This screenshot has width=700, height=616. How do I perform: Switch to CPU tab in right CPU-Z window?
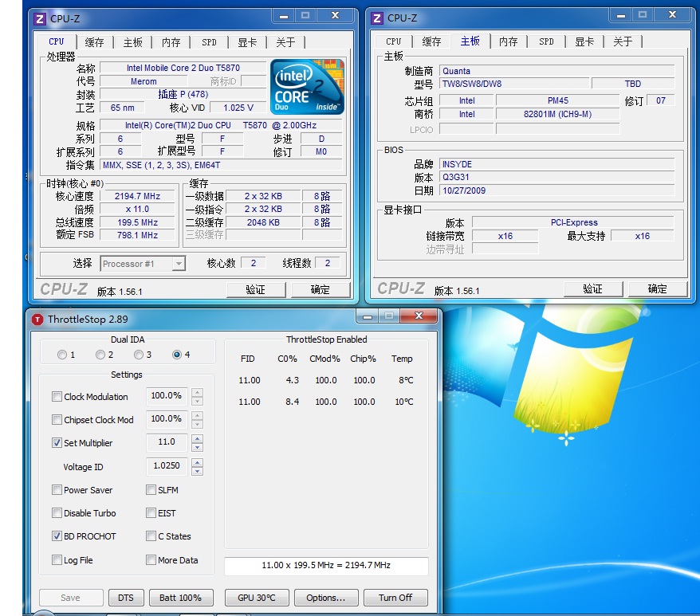pos(393,41)
